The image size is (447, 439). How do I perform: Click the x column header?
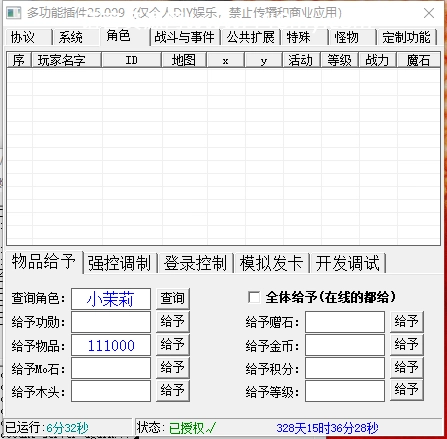pos(226,61)
